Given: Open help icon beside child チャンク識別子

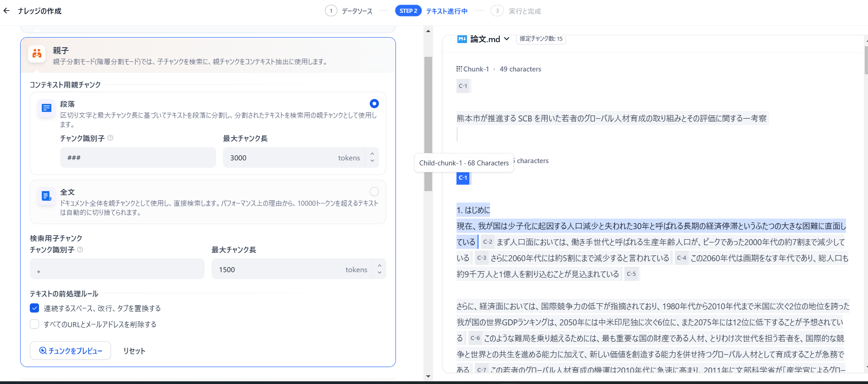Looking at the screenshot, I should (x=80, y=250).
